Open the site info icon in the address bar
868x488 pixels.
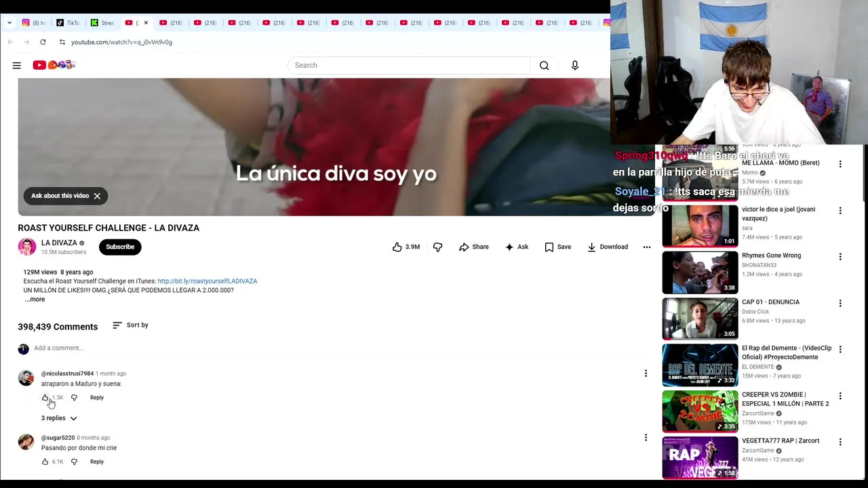(62, 42)
